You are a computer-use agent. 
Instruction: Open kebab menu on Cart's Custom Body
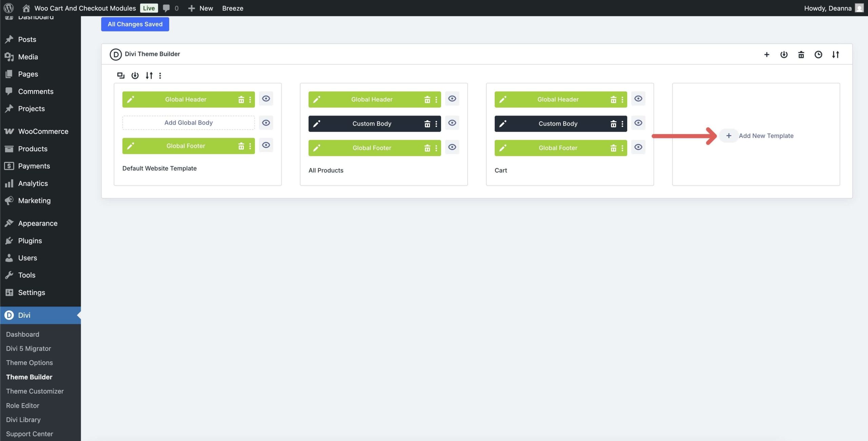[x=623, y=123]
